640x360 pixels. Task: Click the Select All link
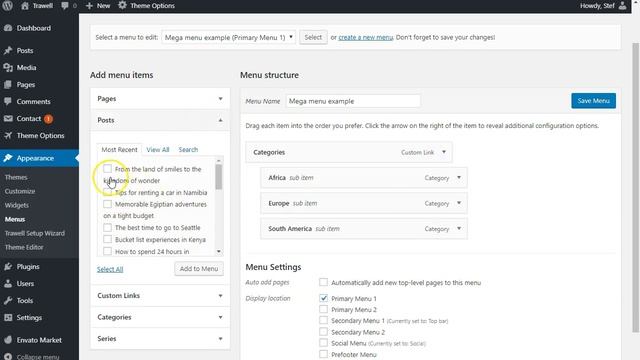tap(110, 269)
